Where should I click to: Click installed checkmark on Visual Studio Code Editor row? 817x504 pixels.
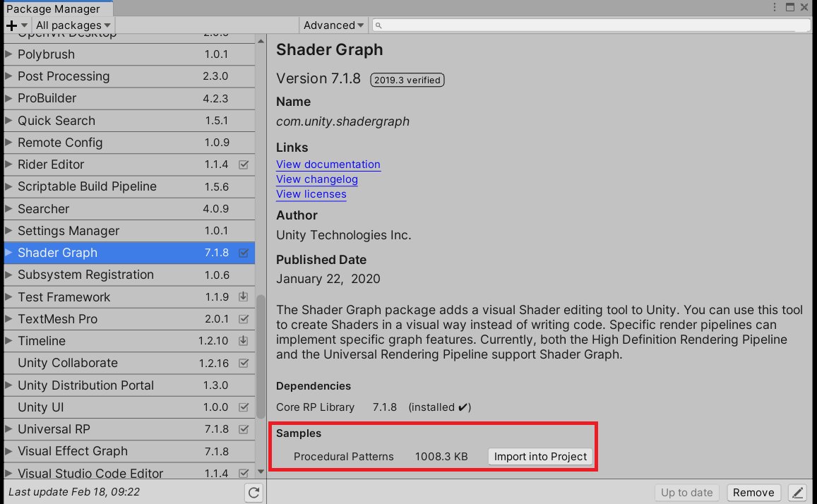(x=244, y=473)
